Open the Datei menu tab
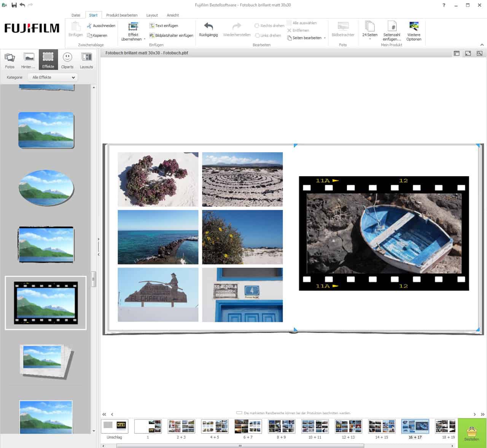Screen dimensions: 487x448 [x=76, y=15]
